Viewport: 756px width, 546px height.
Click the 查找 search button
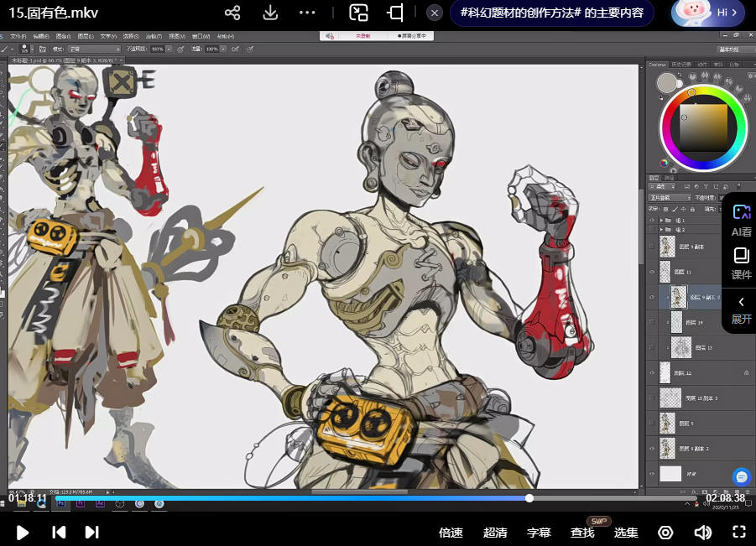[x=582, y=533]
